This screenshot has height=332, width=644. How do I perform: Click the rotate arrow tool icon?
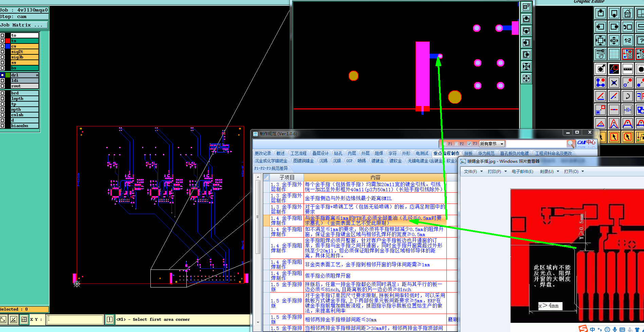[628, 96]
